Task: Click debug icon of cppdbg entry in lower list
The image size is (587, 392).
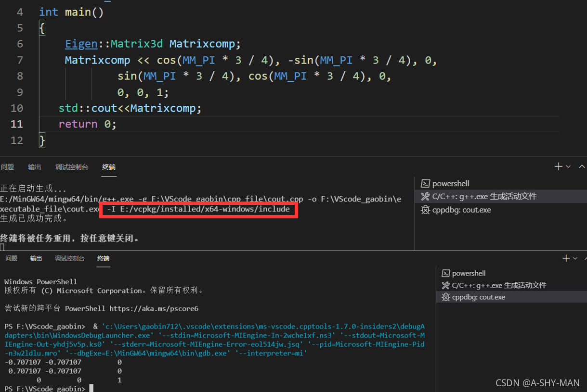Action: [445, 297]
